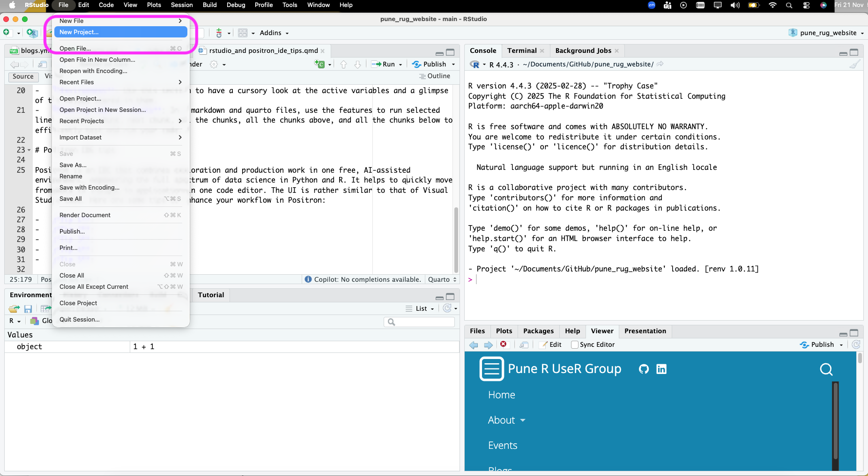The height and width of the screenshot is (476, 868).
Task: Click the Environment search field
Action: click(x=419, y=322)
